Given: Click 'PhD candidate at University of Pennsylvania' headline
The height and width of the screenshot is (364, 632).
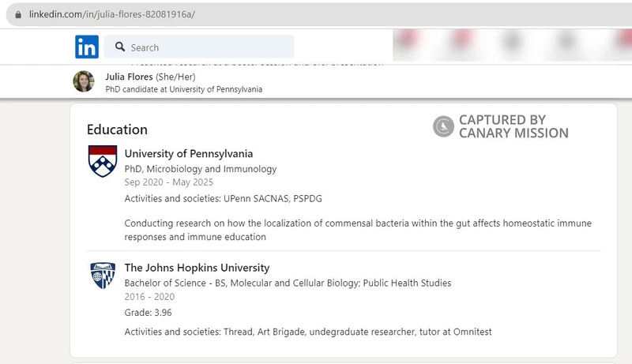Looking at the screenshot, I should point(184,89).
